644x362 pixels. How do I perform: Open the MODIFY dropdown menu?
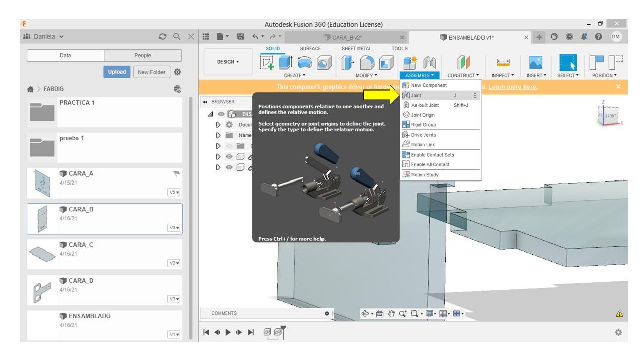(366, 76)
